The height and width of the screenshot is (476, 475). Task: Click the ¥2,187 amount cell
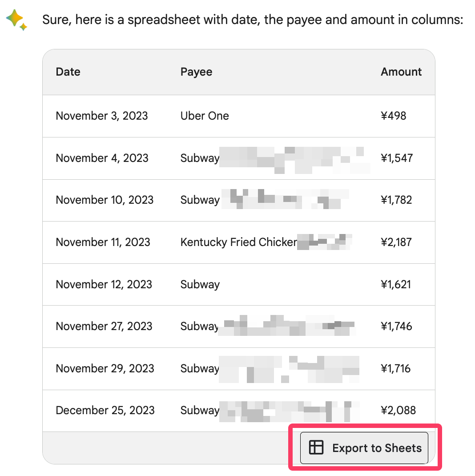coord(397,242)
